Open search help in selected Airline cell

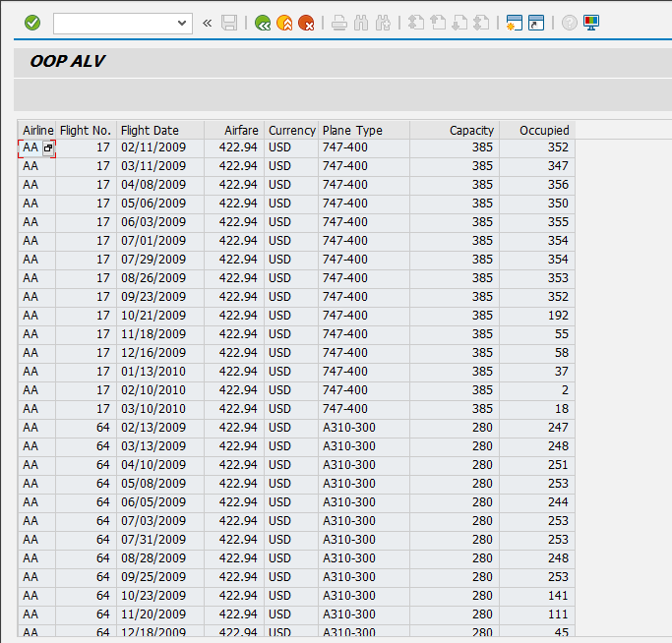(x=48, y=147)
